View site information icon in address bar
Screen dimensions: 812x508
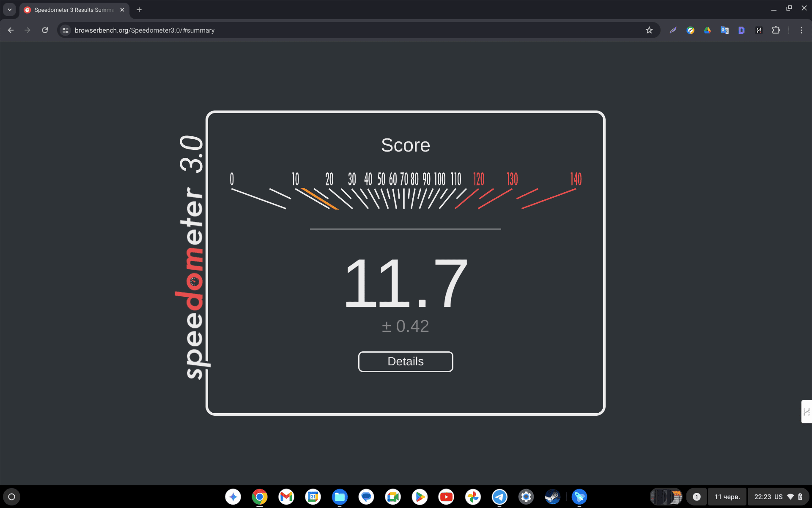click(65, 30)
